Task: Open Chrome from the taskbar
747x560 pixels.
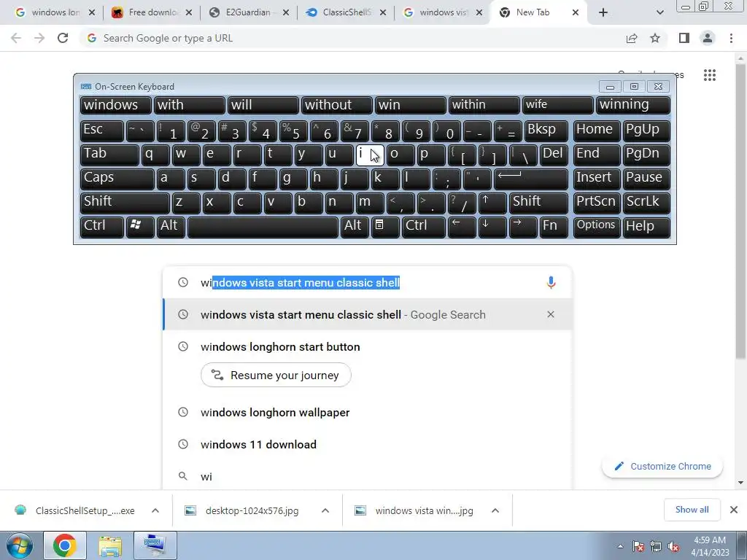Action: click(x=65, y=545)
